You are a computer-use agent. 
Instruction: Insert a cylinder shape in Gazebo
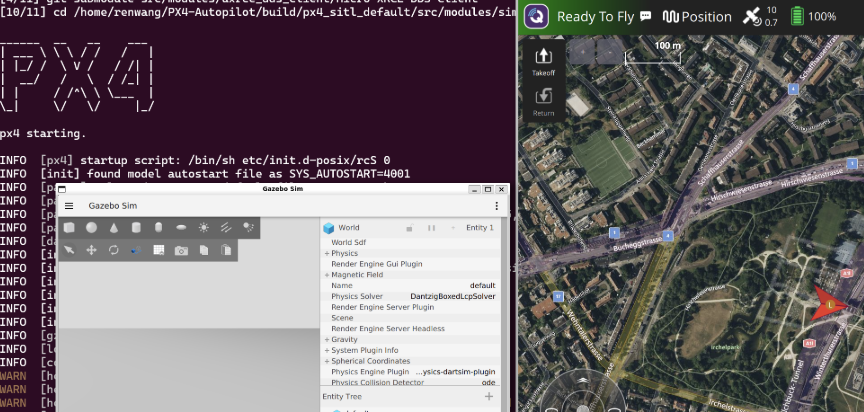[x=135, y=228]
